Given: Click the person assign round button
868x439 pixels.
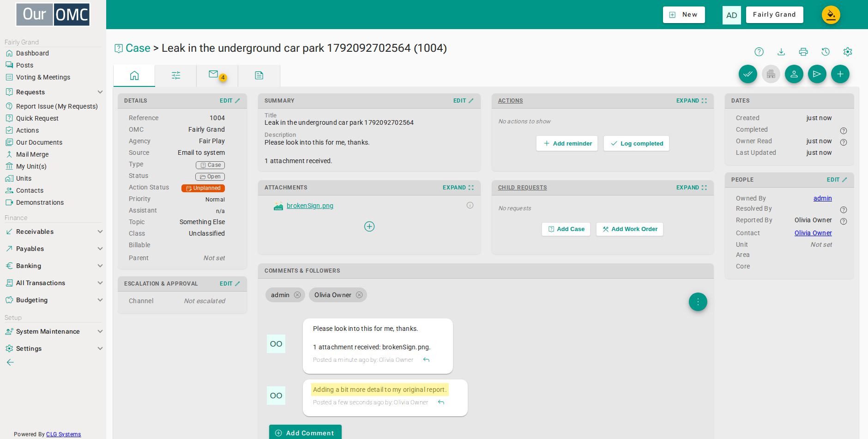Looking at the screenshot, I should [x=794, y=74].
